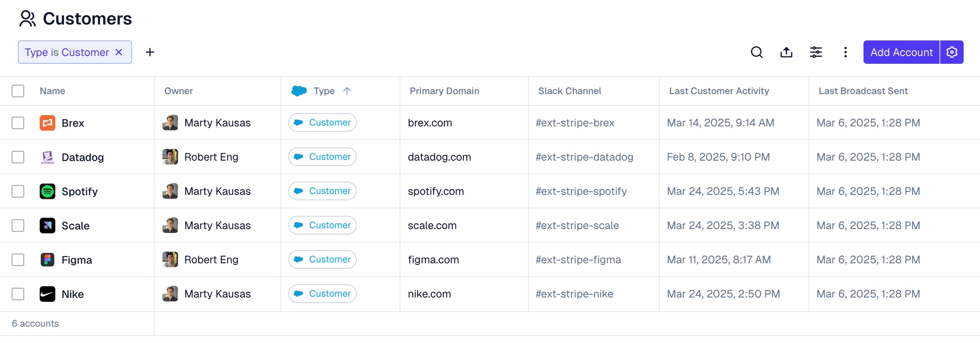Open Customer type badge in Nike row
Image resolution: width=980 pixels, height=343 pixels.
(322, 294)
